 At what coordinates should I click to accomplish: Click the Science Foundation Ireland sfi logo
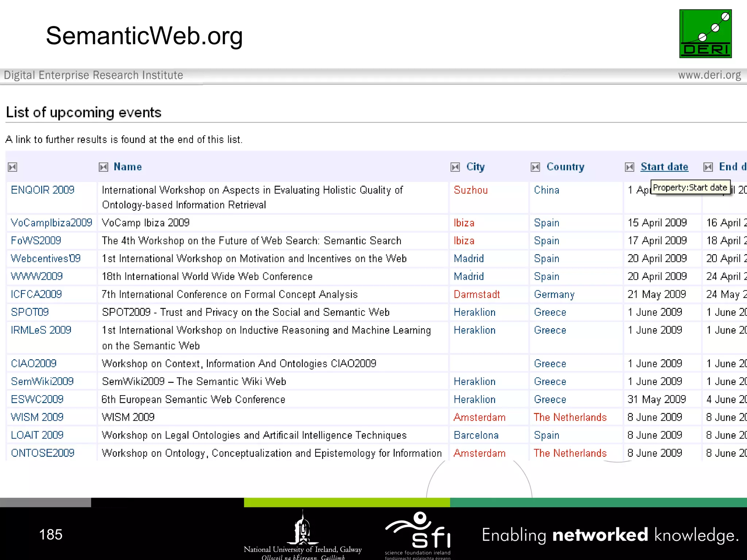click(x=418, y=535)
